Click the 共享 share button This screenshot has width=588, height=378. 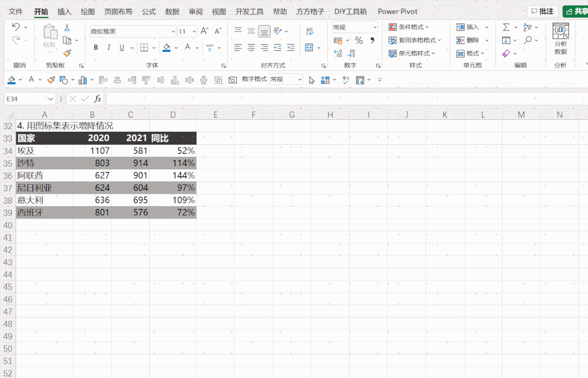[x=575, y=11]
